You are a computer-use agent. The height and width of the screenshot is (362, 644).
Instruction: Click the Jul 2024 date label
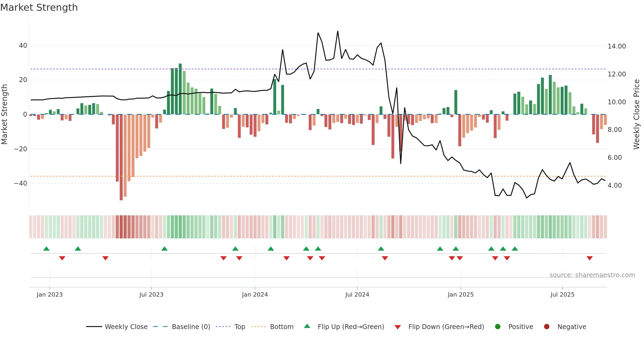click(x=357, y=294)
